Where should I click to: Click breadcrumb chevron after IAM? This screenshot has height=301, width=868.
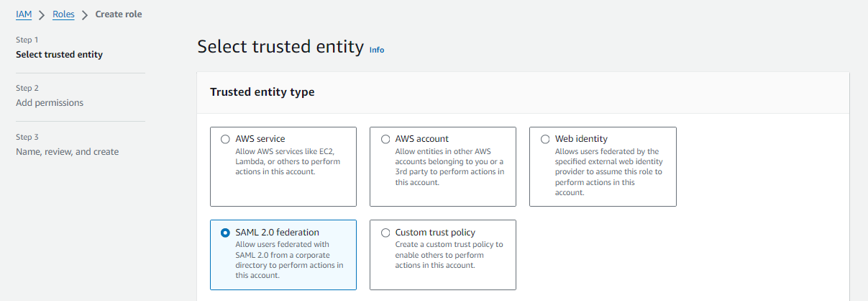click(x=42, y=14)
